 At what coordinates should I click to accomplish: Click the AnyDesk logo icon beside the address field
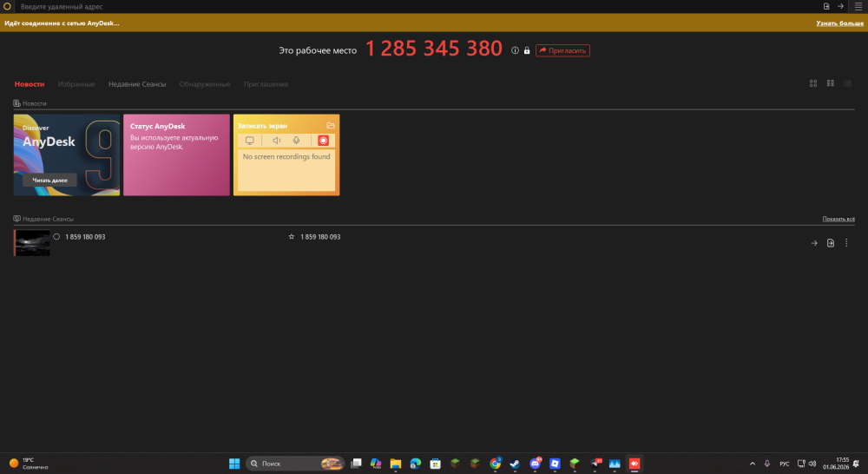7,7
